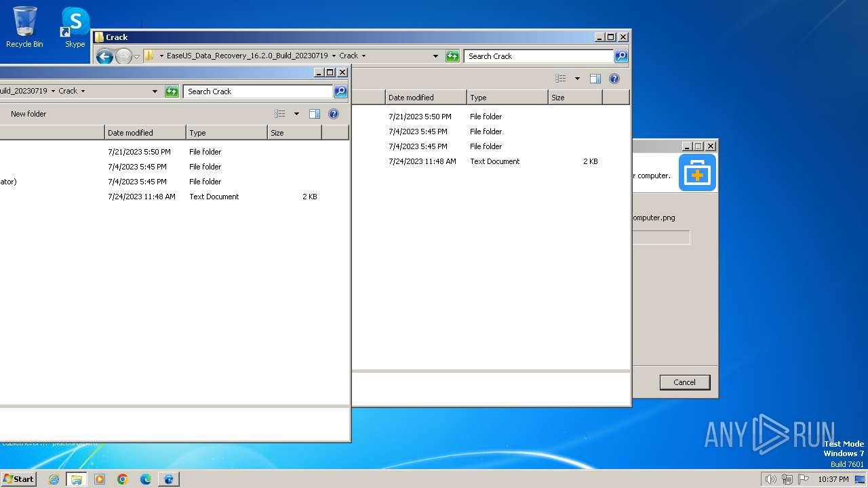
Task: Open view options arrow in front window
Action: pos(296,114)
